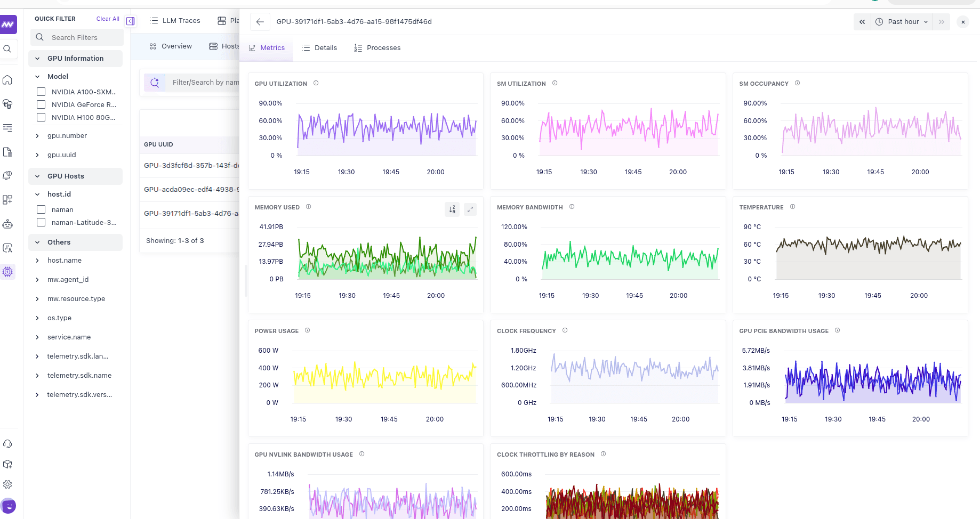The height and width of the screenshot is (519, 980).
Task: Switch to the Metrics tab
Action: click(267, 48)
